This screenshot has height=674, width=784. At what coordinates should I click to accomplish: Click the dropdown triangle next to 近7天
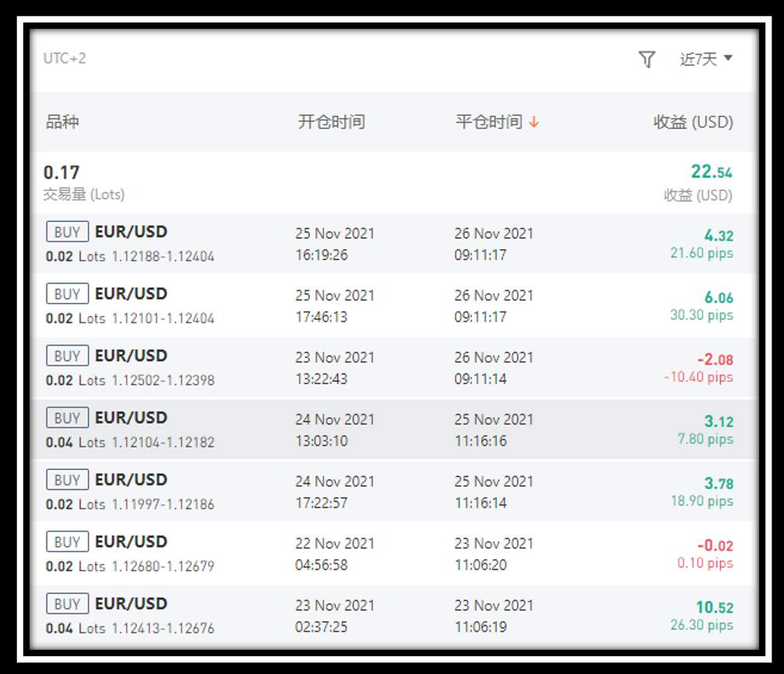tap(728, 58)
